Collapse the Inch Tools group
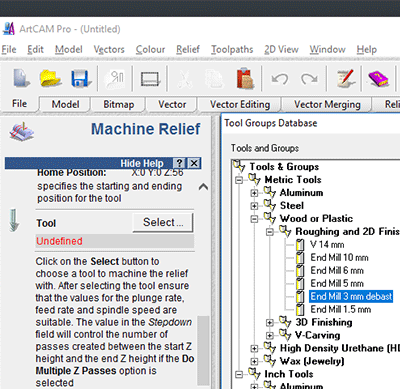The width and height of the screenshot is (400, 389). point(239,374)
